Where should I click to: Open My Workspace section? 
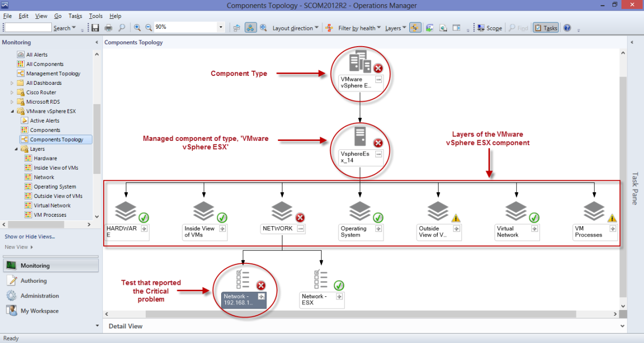pos(50,311)
